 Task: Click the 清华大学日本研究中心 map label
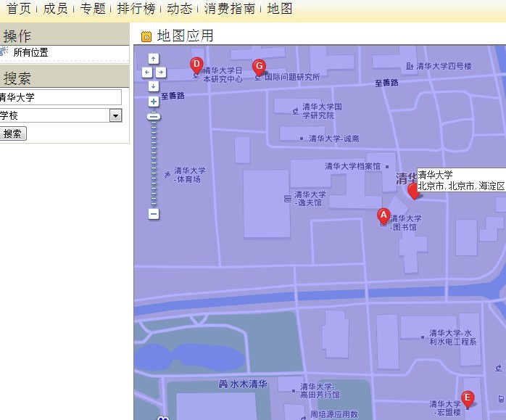coord(223,75)
